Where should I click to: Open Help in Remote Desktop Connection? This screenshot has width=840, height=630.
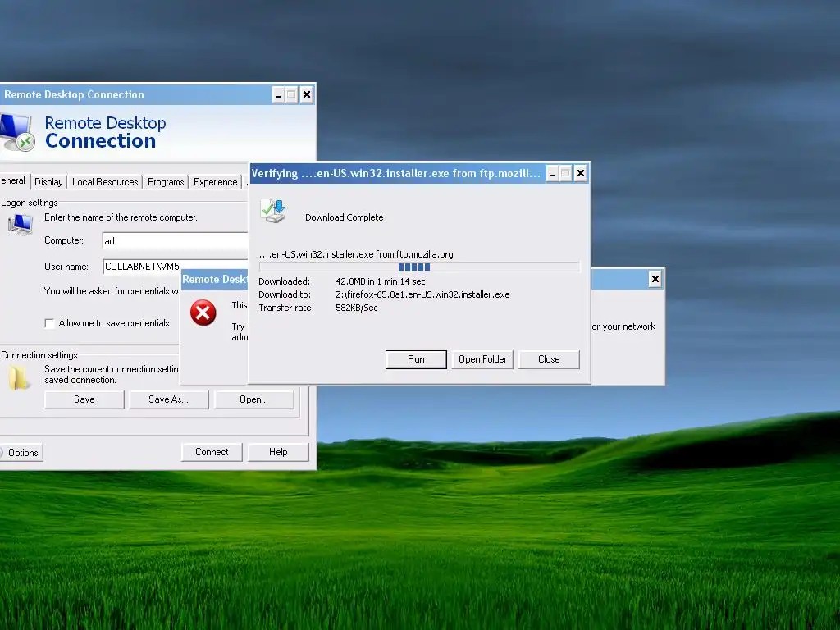coord(278,452)
